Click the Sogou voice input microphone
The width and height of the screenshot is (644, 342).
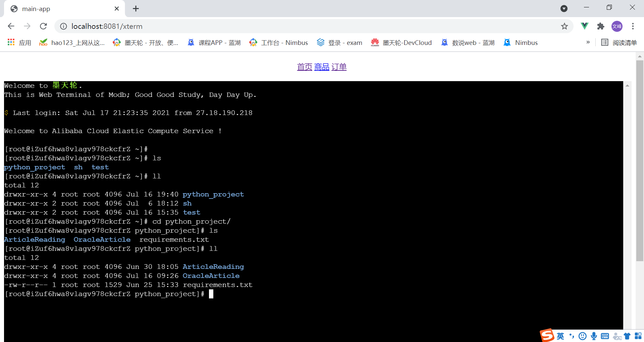pos(594,336)
